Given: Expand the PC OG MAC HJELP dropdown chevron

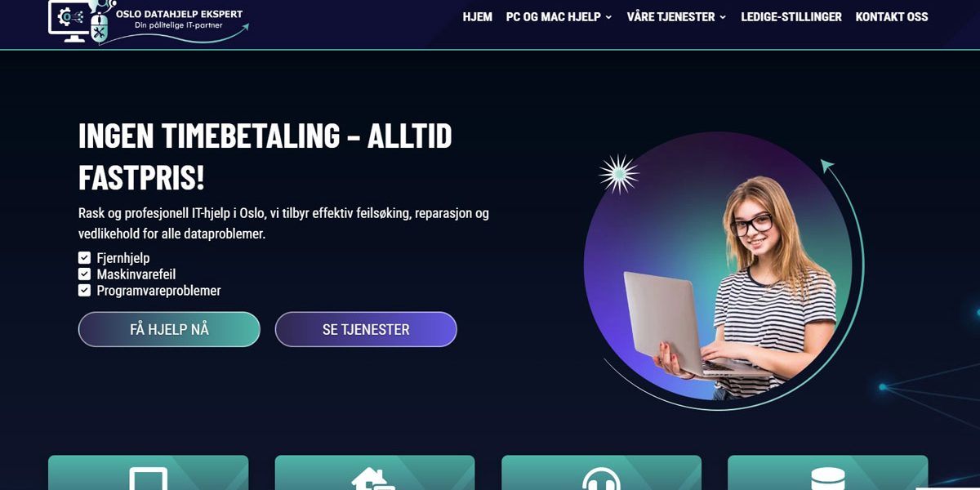Looking at the screenshot, I should [x=608, y=17].
